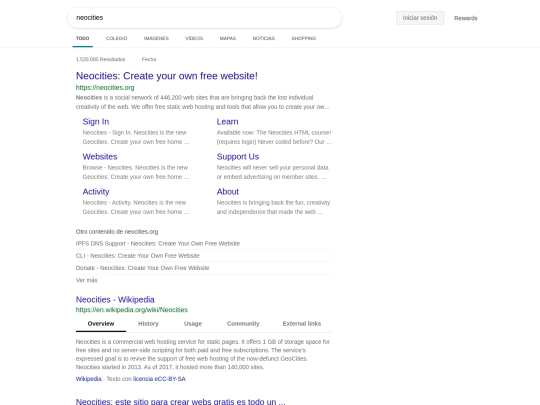Switch to the IMAGENES tab
This screenshot has width=540, height=405.
(156, 38)
